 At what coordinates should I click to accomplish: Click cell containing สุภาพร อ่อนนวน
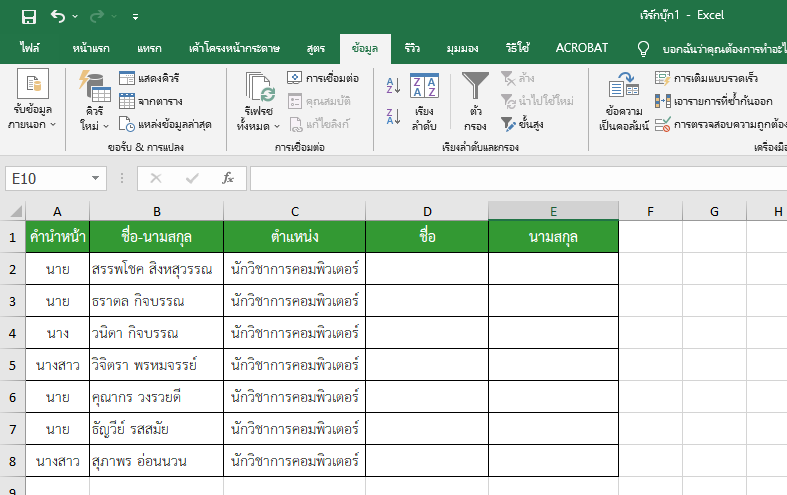coord(157,461)
